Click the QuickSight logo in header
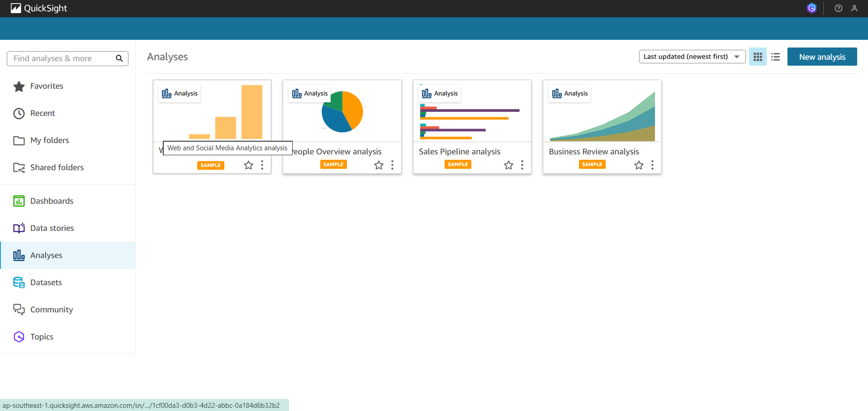This screenshot has height=411, width=868. [x=39, y=8]
